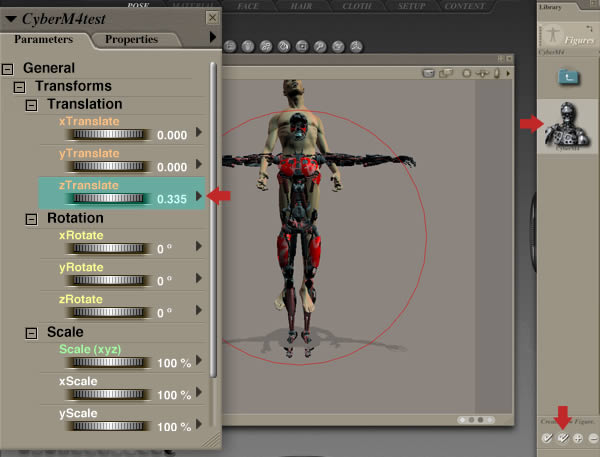Viewport: 600px width, 457px height.
Task: Select the Chain Break tool
Action: click(x=266, y=46)
